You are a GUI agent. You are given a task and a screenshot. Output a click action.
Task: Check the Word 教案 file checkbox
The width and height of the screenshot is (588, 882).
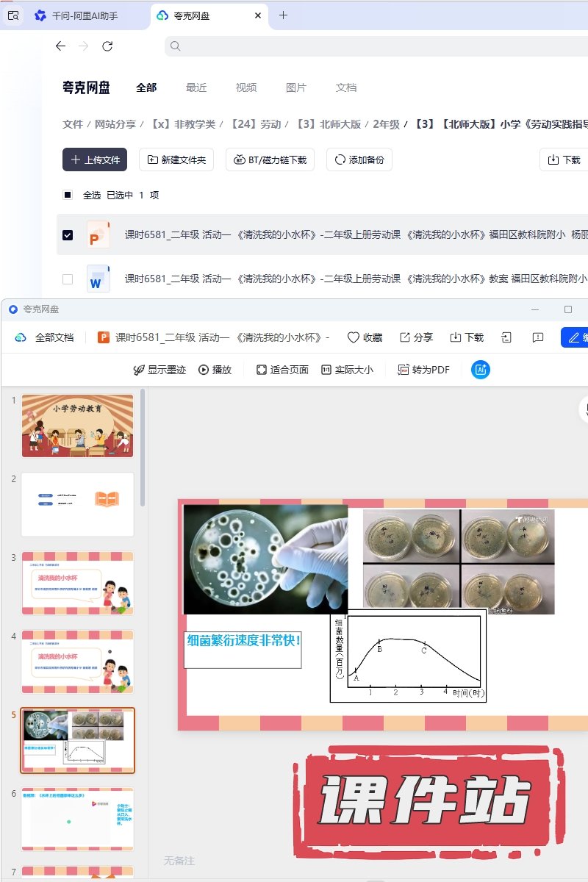68,279
